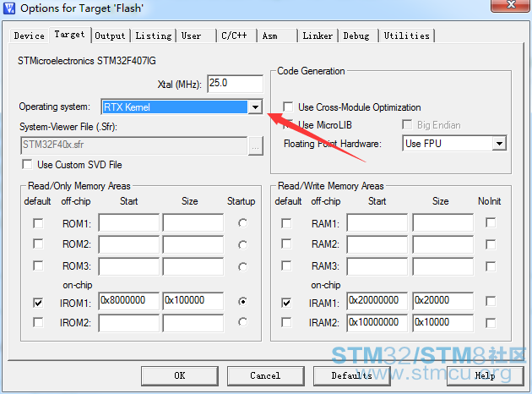Image resolution: width=532 pixels, height=394 pixels.
Task: Click the IRAM1 Size field
Action: (442, 301)
